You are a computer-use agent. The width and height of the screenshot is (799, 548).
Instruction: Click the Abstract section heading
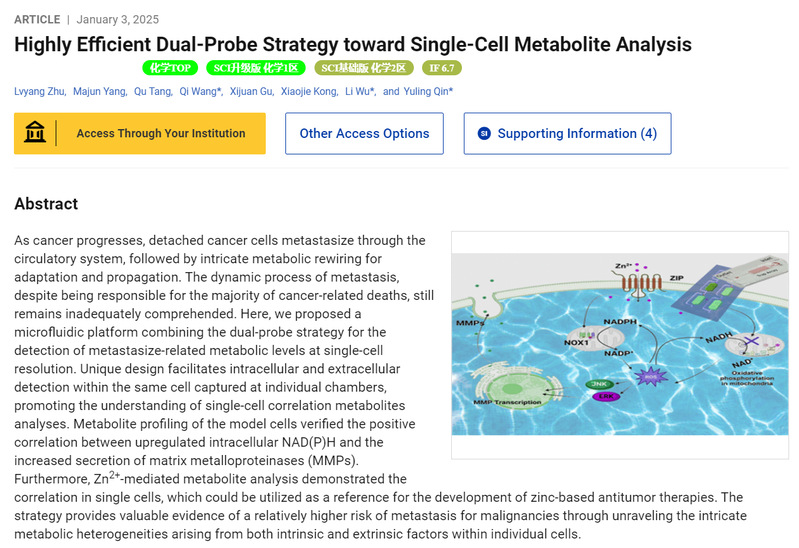coord(46,204)
